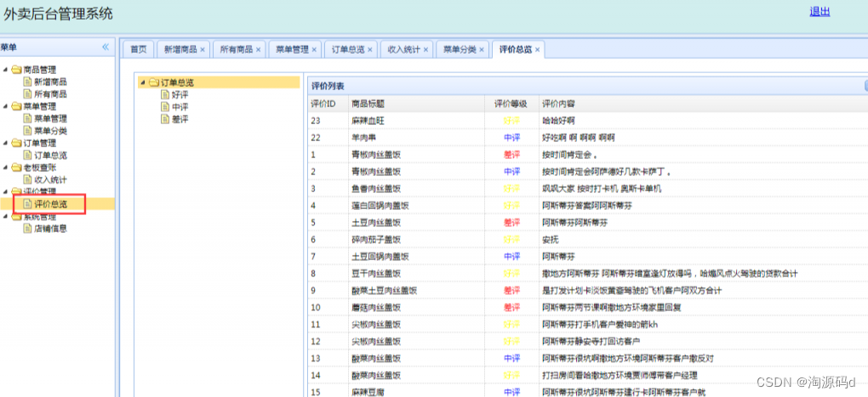Click review ID cell 10
868x397 pixels.
pos(327,308)
